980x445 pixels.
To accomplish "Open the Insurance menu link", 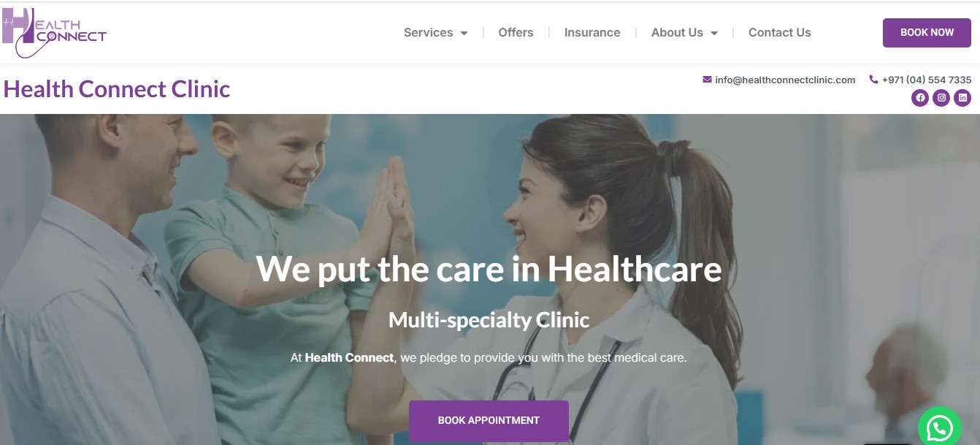I will (x=592, y=32).
